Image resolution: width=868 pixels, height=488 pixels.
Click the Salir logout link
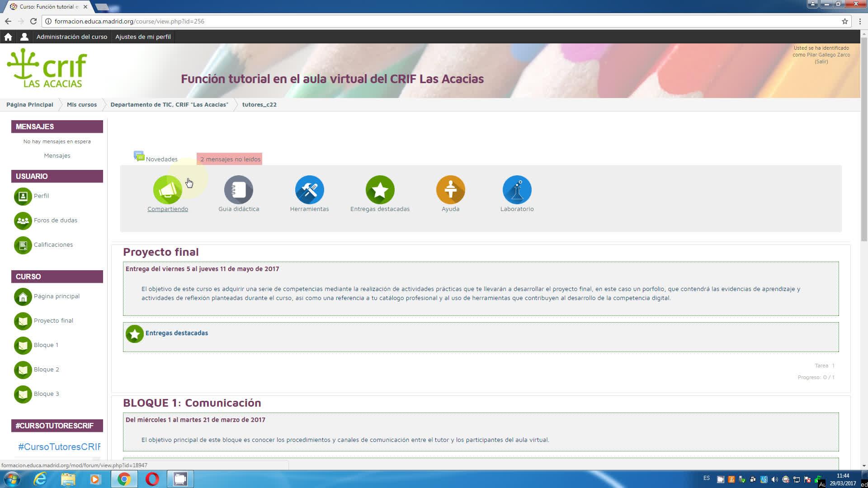point(821,62)
